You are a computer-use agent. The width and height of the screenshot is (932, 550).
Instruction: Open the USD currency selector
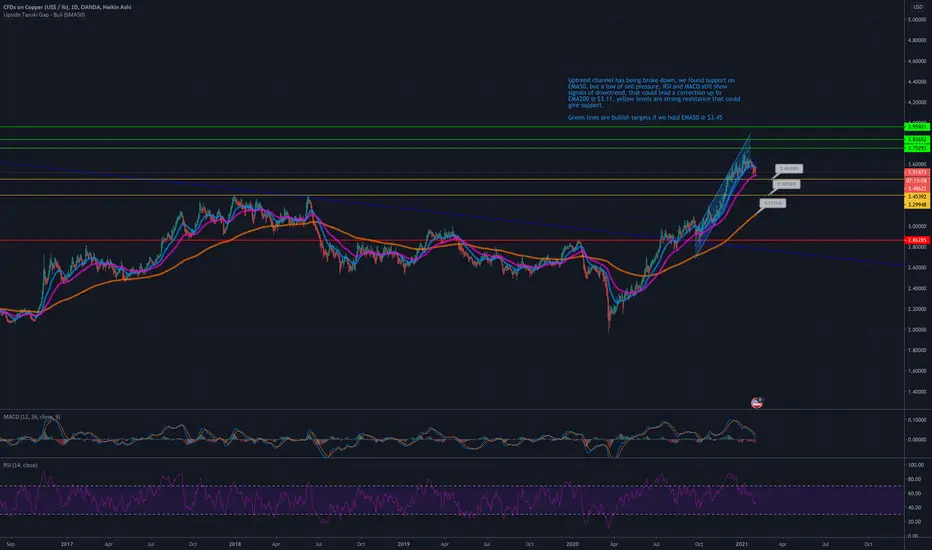coord(918,7)
